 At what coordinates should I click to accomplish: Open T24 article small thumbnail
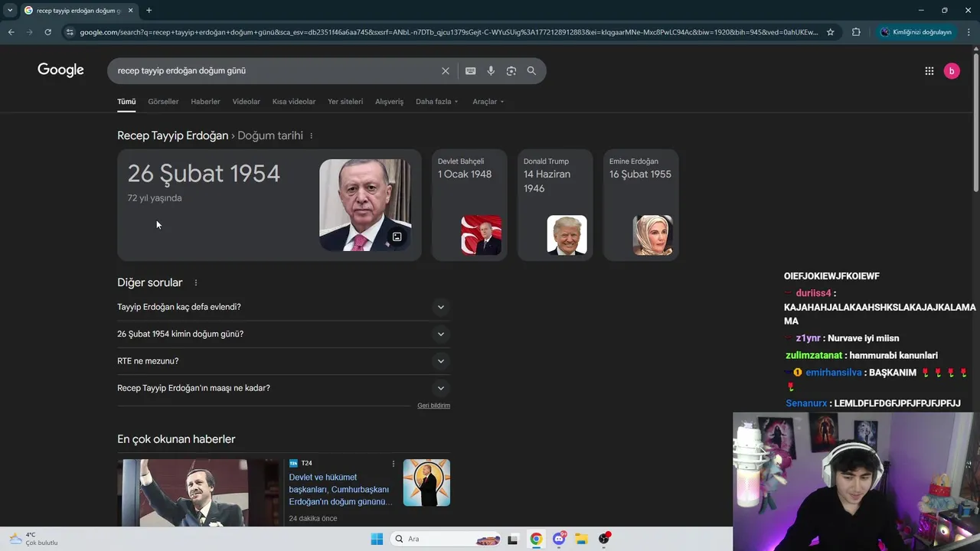point(426,482)
